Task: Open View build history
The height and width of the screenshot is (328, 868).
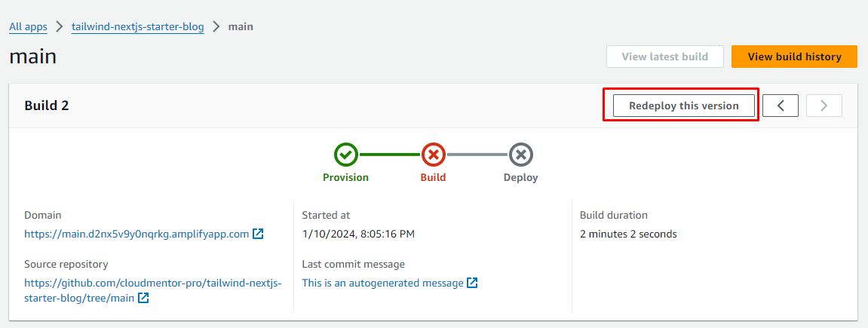Action: pos(794,57)
